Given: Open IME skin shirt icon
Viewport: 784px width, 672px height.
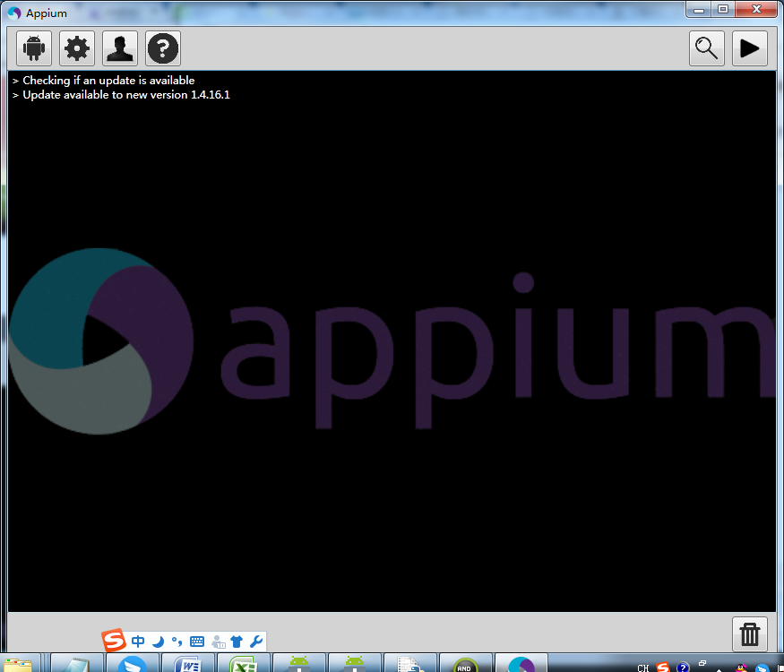Looking at the screenshot, I should (x=237, y=642).
